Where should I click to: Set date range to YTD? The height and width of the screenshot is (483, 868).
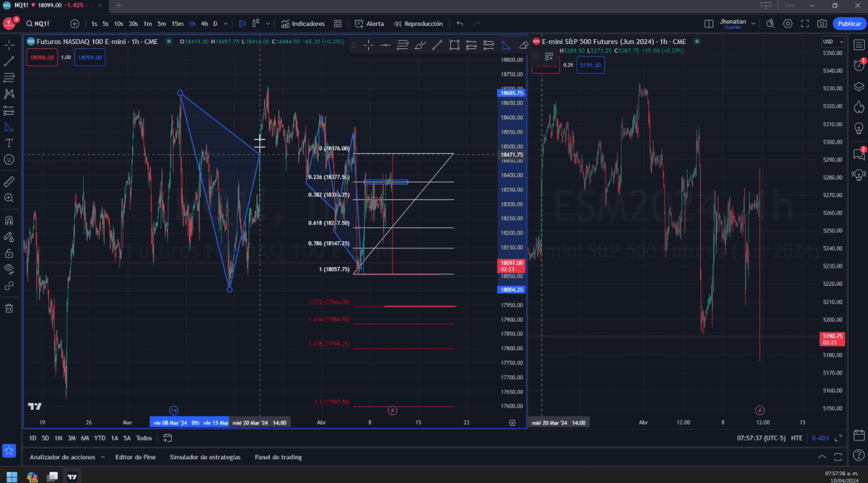click(x=99, y=438)
